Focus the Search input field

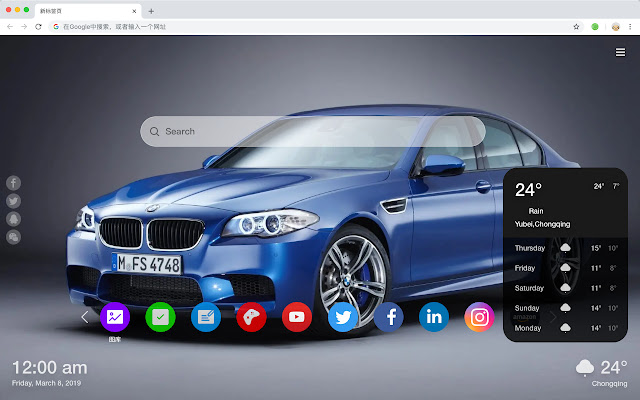(x=313, y=131)
